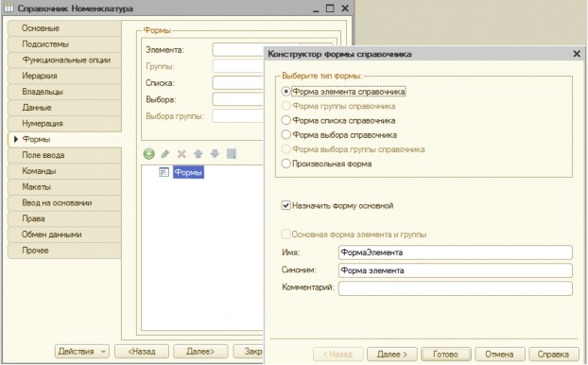The width and height of the screenshot is (588, 365).
Task: Click the Move Down arrow icon
Action: (215, 154)
